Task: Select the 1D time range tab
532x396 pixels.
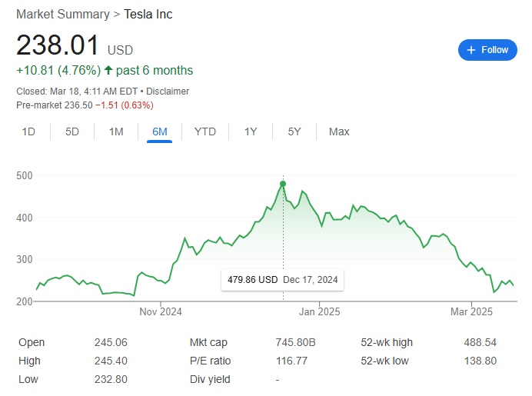Action: pos(28,131)
